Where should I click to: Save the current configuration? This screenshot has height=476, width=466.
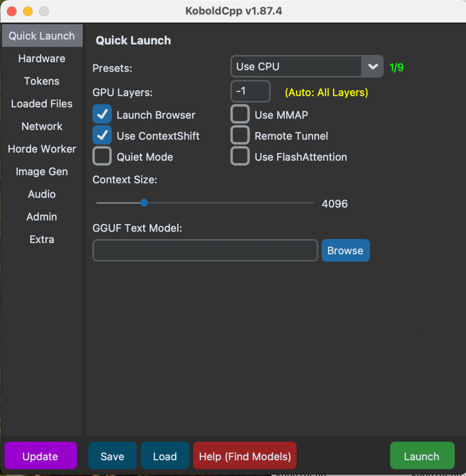(112, 456)
